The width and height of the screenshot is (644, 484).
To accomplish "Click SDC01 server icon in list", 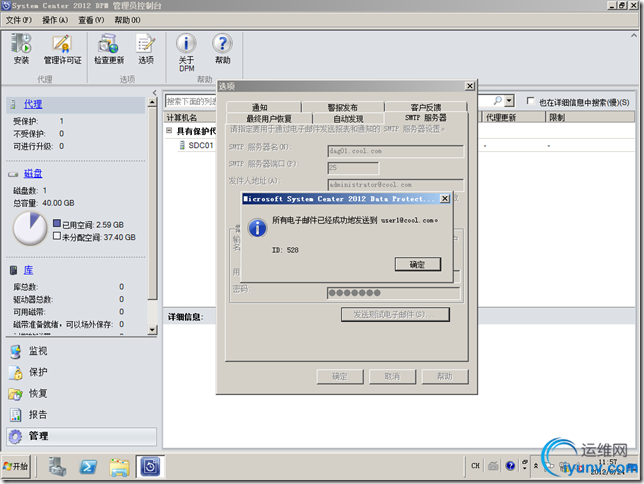I will [182, 145].
